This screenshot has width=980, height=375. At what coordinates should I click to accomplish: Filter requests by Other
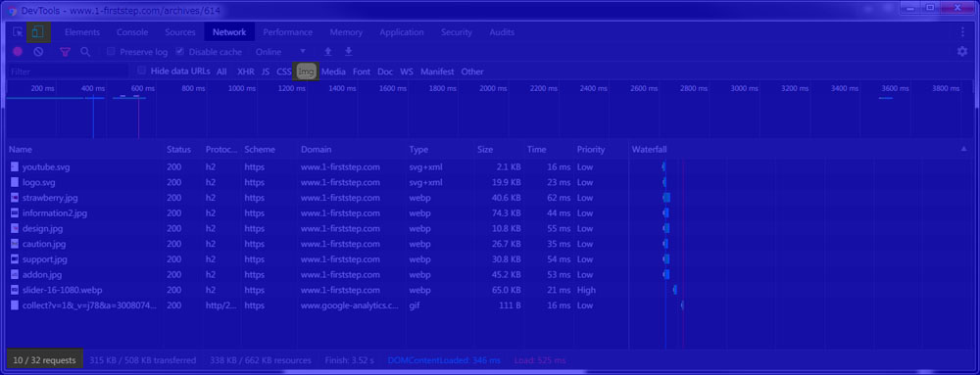[472, 71]
